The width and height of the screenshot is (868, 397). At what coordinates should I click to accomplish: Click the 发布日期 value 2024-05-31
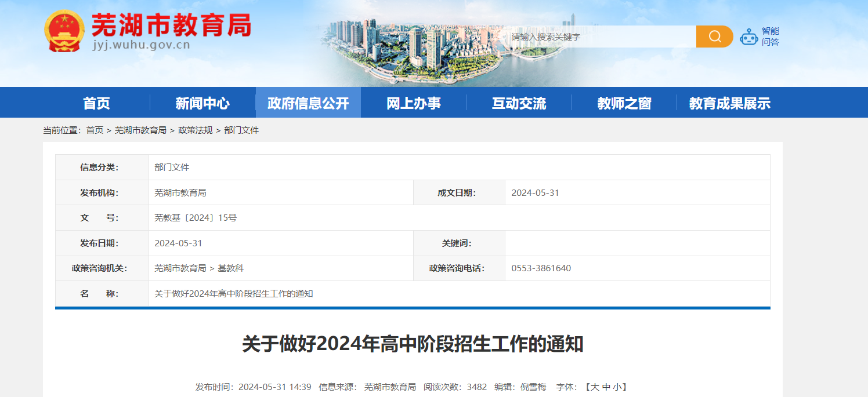178,243
